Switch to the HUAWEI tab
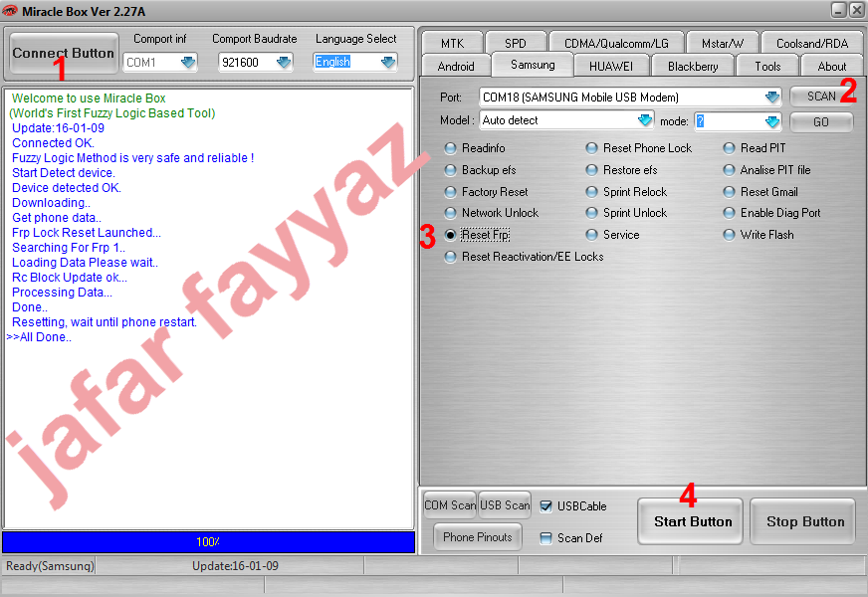Viewport: 868px width, 597px height. pos(611,66)
